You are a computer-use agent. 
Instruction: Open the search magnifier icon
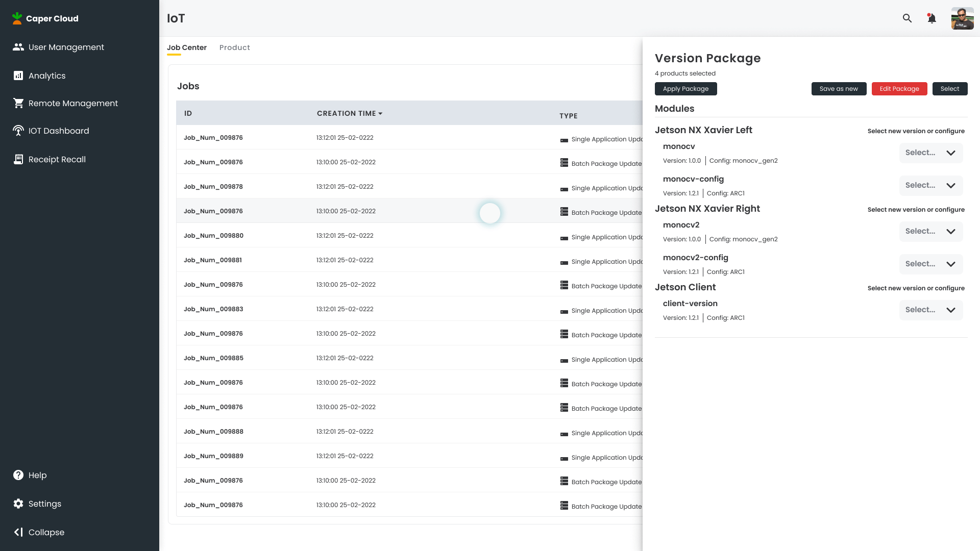click(x=907, y=18)
